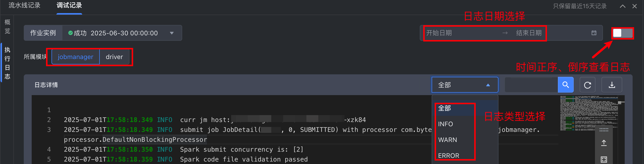Download the log file
Image resolution: width=644 pixels, height=164 pixels.
pyautogui.click(x=612, y=85)
